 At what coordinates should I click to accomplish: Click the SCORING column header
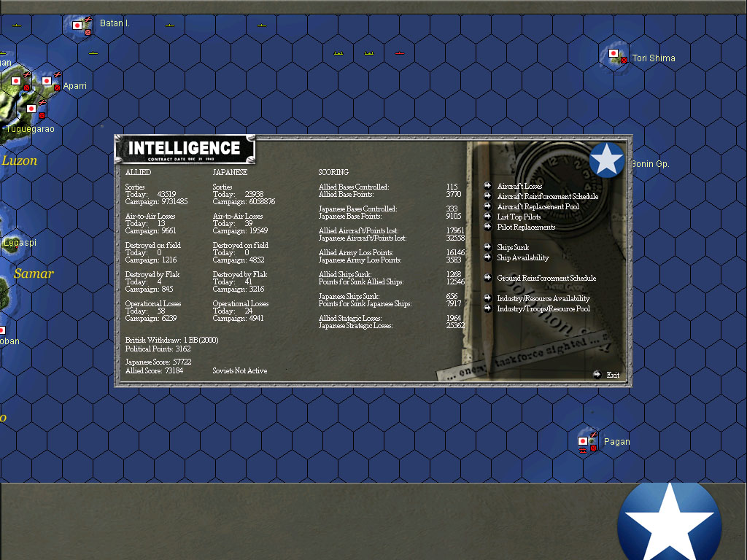[x=333, y=172]
